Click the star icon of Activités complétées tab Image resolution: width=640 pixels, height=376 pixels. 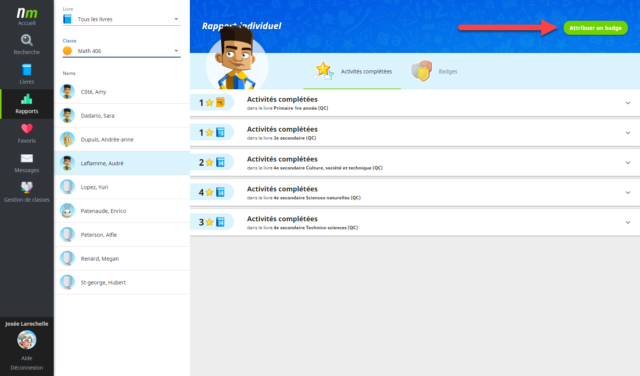pyautogui.click(x=324, y=71)
